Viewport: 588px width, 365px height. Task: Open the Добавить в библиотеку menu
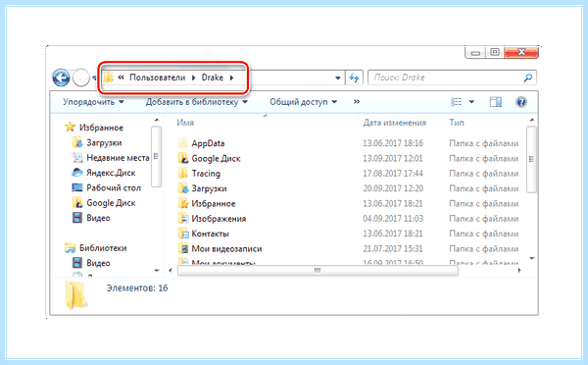[x=197, y=102]
